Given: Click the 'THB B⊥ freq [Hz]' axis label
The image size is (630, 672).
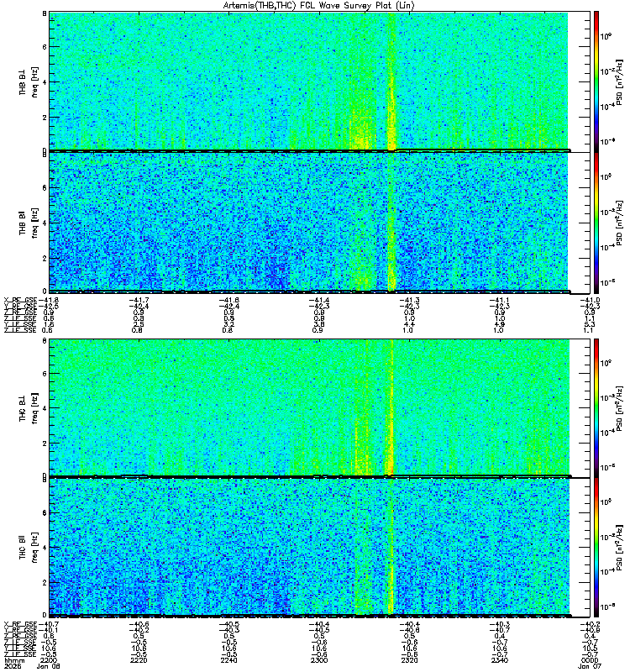Looking at the screenshot, I should 29,81.
